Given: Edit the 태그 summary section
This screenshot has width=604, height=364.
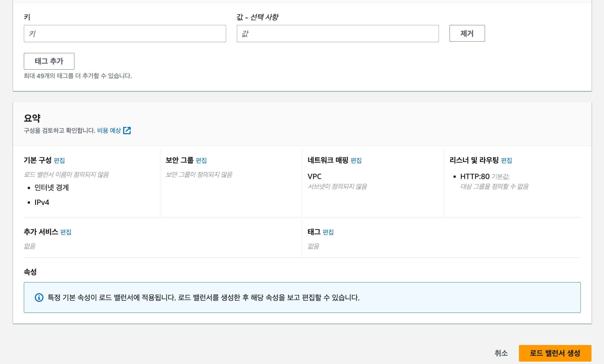Looking at the screenshot, I should pos(328,232).
